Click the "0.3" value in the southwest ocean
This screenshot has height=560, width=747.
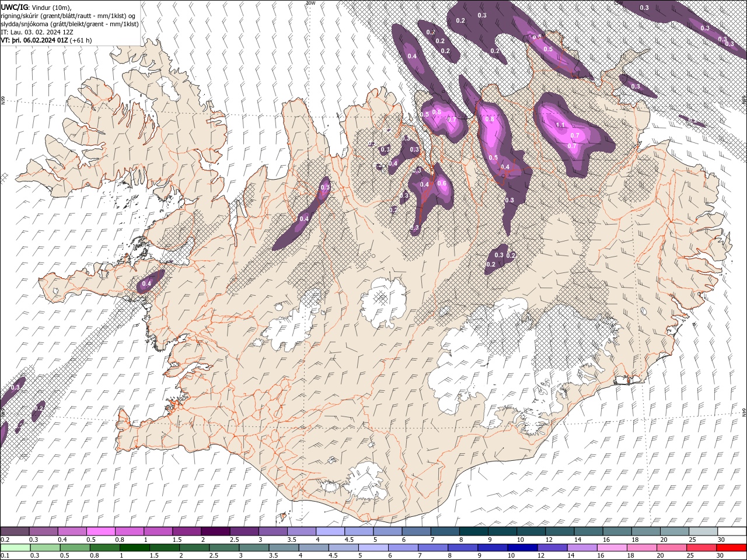coord(15,387)
